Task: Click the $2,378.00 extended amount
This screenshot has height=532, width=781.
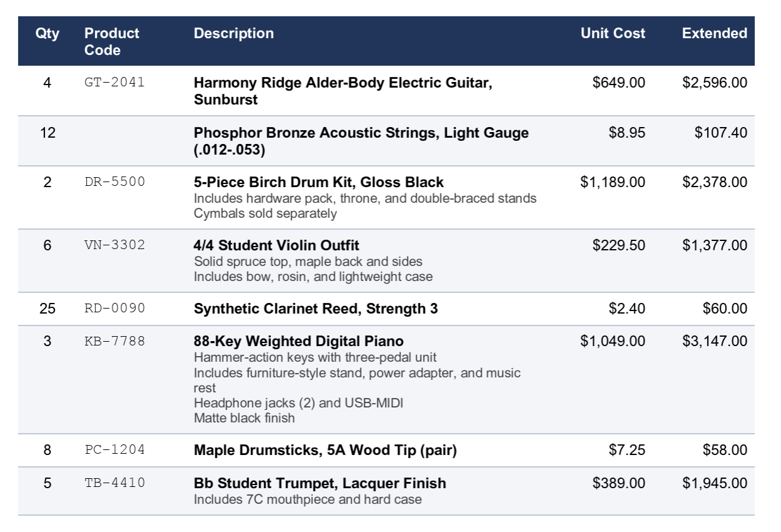Action: [x=715, y=182]
